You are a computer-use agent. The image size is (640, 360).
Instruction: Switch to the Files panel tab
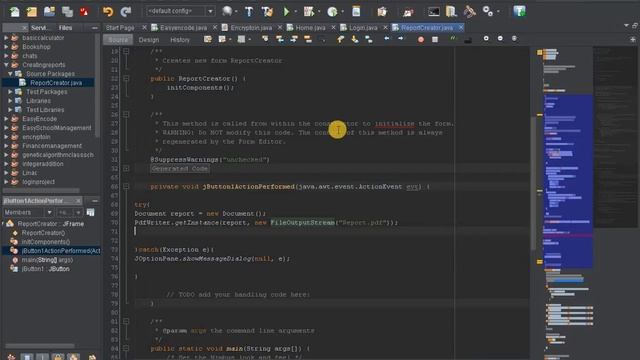[65, 28]
